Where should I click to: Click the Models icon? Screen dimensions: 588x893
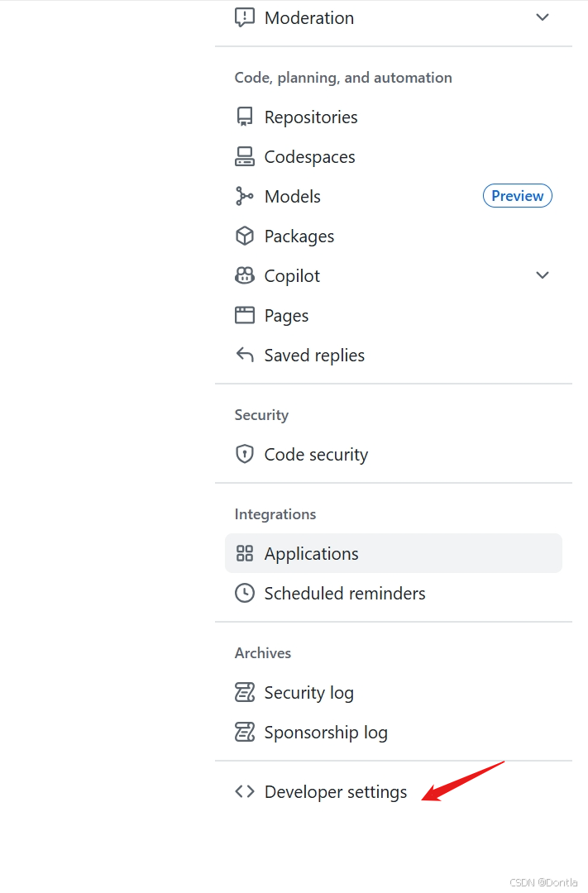tap(245, 196)
